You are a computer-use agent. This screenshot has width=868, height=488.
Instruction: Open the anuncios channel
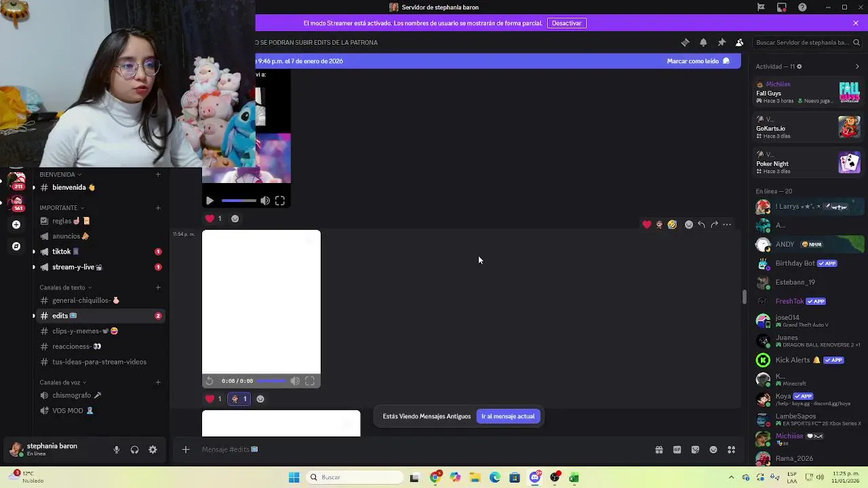(x=100, y=236)
